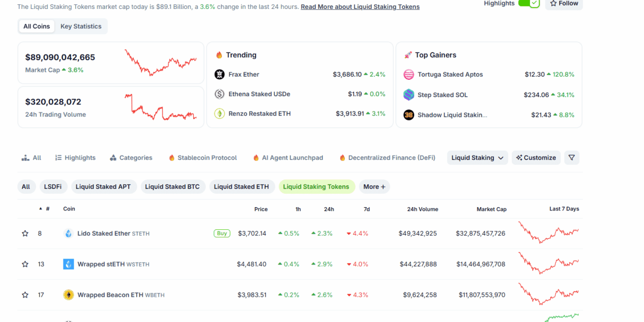644x322 pixels.
Task: Sort the table by 7d change column
Action: click(x=367, y=209)
